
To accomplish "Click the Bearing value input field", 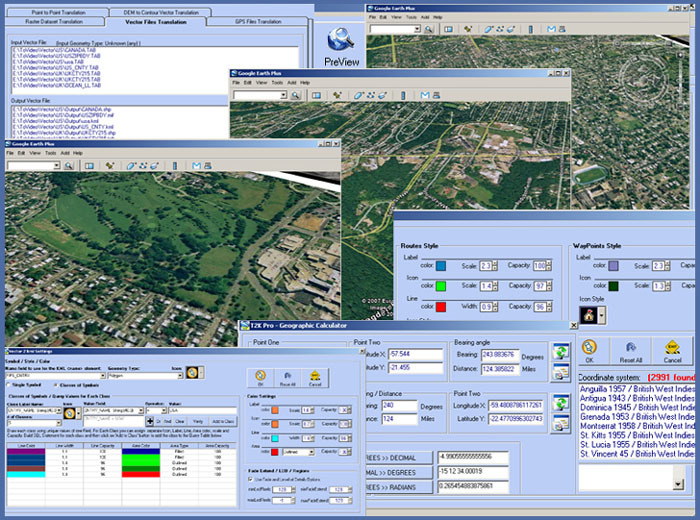I will [500, 355].
